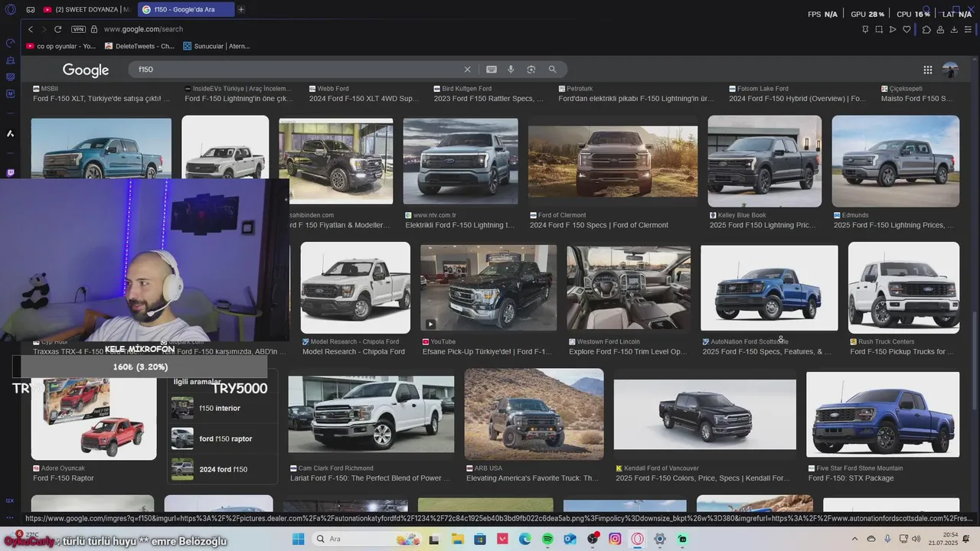
Task: Open the DeleteTweets bookmark
Action: tap(140, 46)
